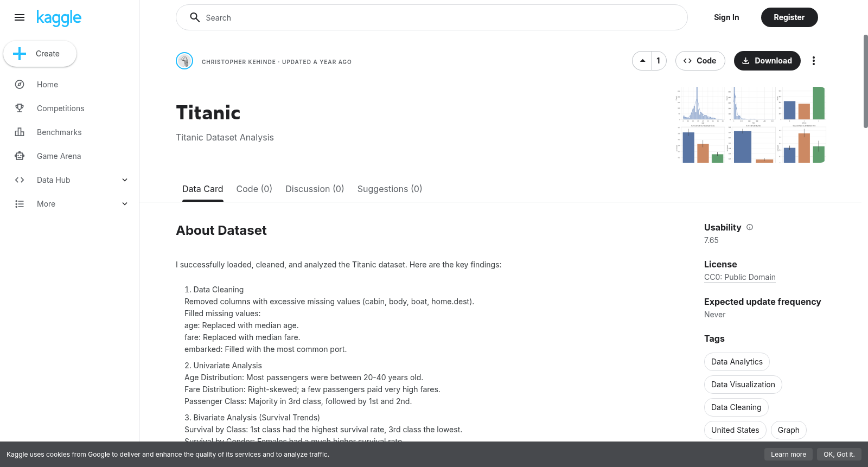Expand the More submenu
This screenshot has width=868, height=467.
(125, 204)
